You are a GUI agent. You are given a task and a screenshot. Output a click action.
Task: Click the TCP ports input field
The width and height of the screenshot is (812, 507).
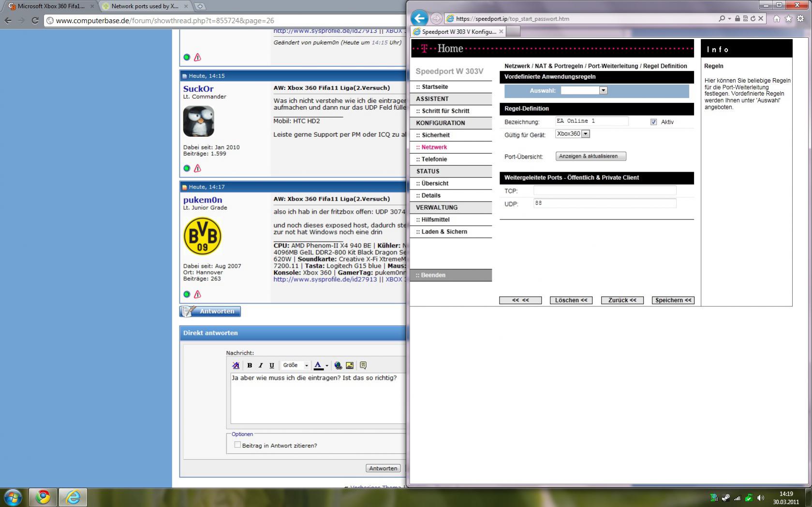pyautogui.click(x=605, y=190)
